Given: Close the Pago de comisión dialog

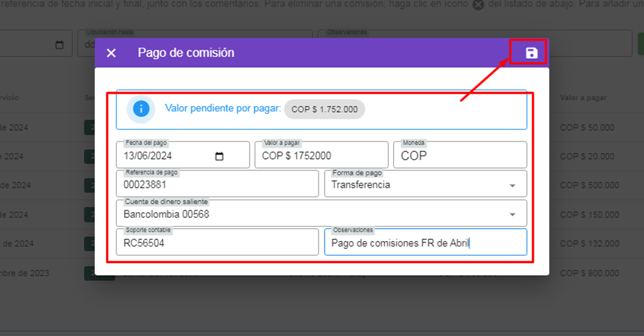Looking at the screenshot, I should coord(111,53).
